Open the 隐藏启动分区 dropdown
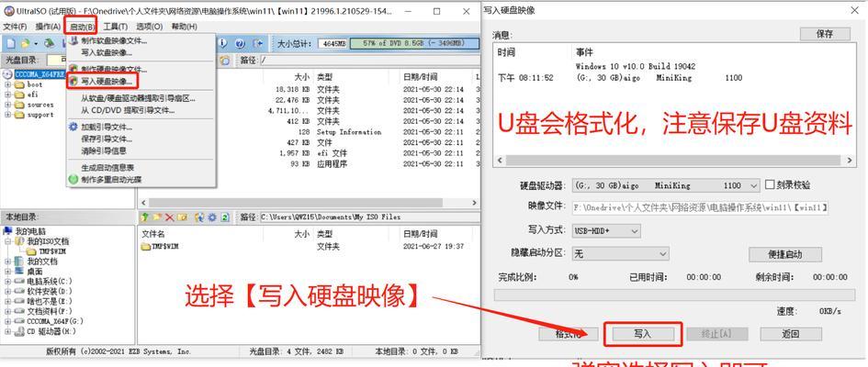This screenshot has height=367, width=868. 663,254
